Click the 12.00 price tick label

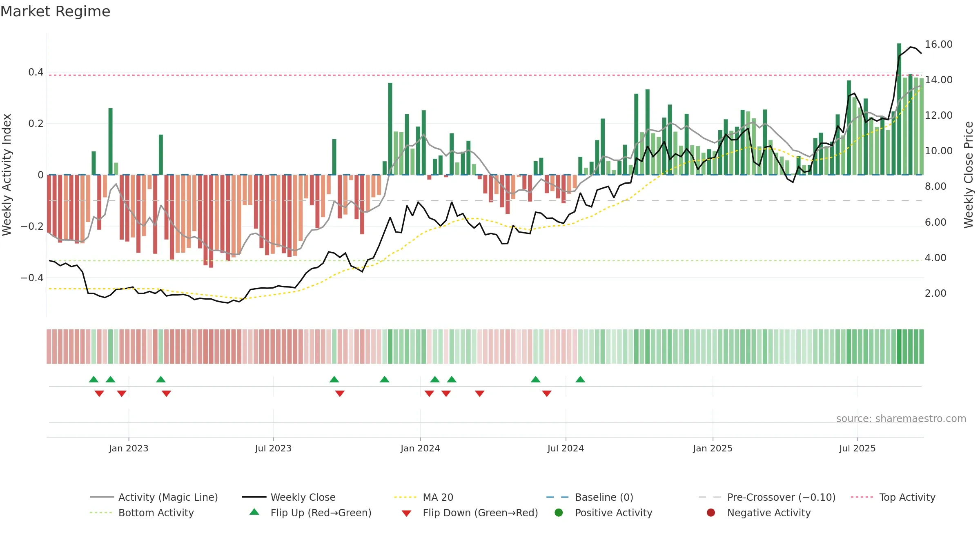pyautogui.click(x=939, y=116)
